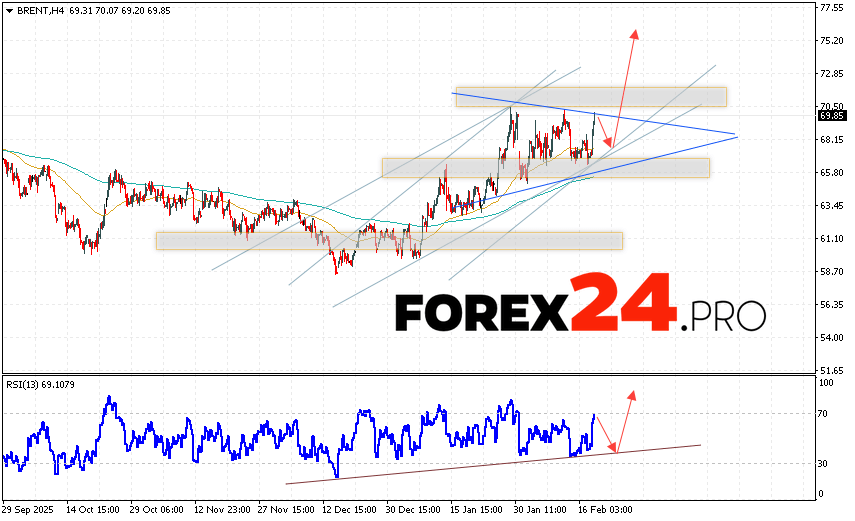This screenshot has height=521, width=855.
Task: Select the middle support zone near 65.80
Action: (x=545, y=167)
